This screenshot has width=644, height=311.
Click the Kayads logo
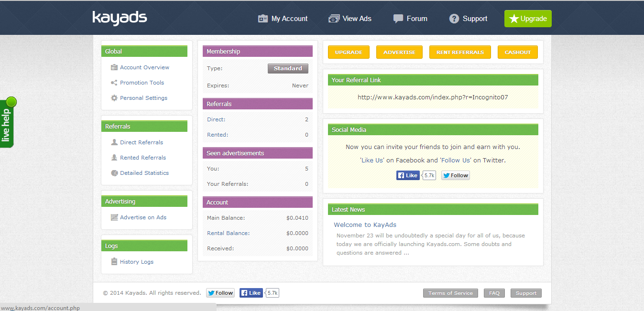pos(120,18)
